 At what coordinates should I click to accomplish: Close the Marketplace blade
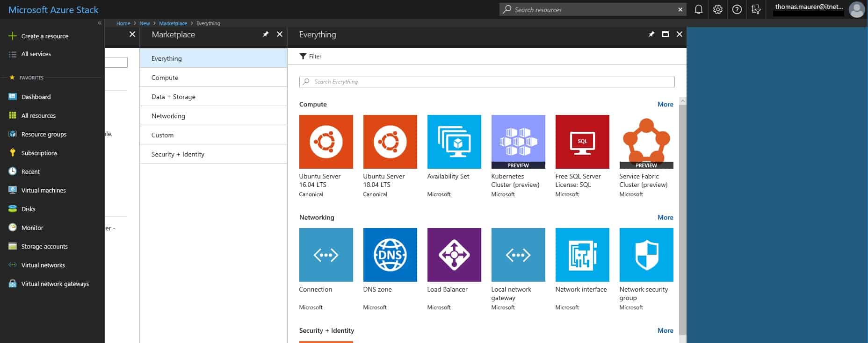pos(280,34)
